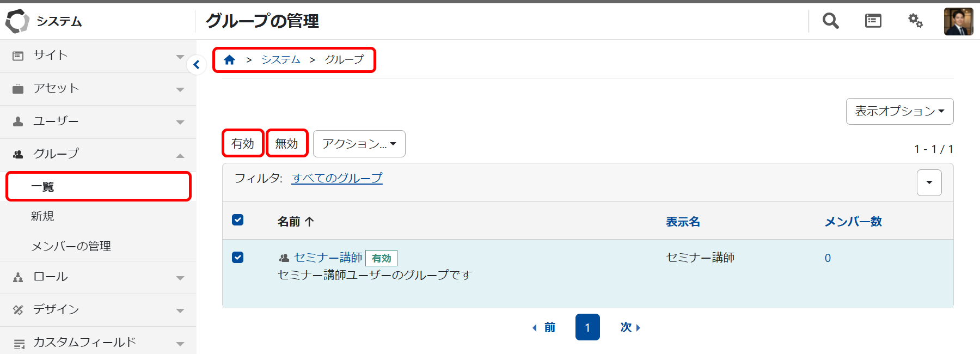Click the site list icon in header

point(873,21)
